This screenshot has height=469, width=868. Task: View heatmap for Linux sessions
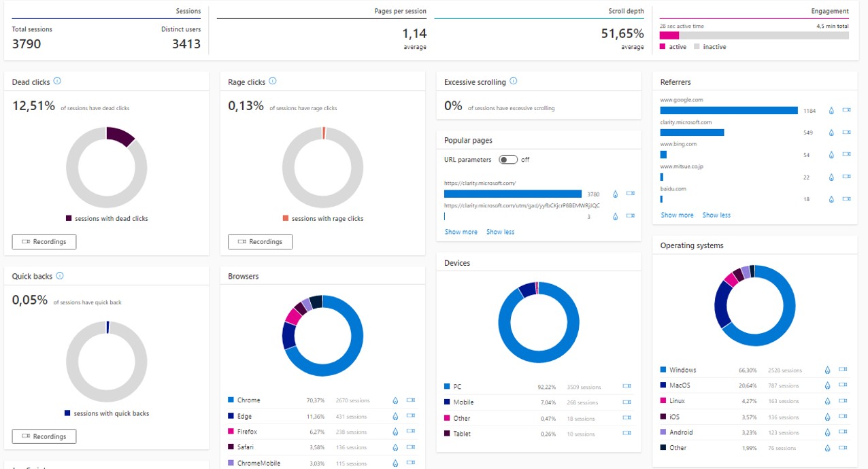coord(828,401)
